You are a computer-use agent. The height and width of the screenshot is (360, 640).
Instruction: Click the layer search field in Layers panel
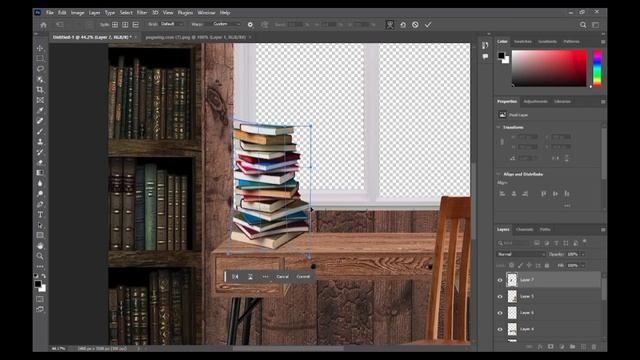pos(514,243)
